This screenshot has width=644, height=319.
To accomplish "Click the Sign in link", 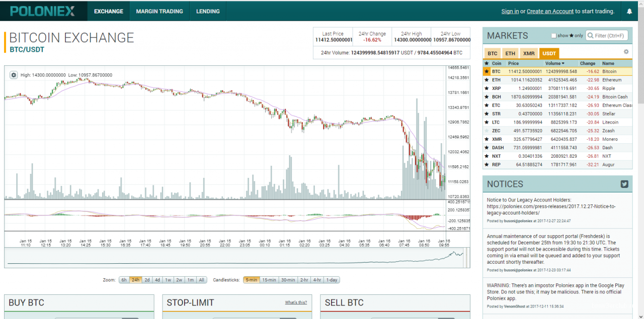I will coord(510,11).
